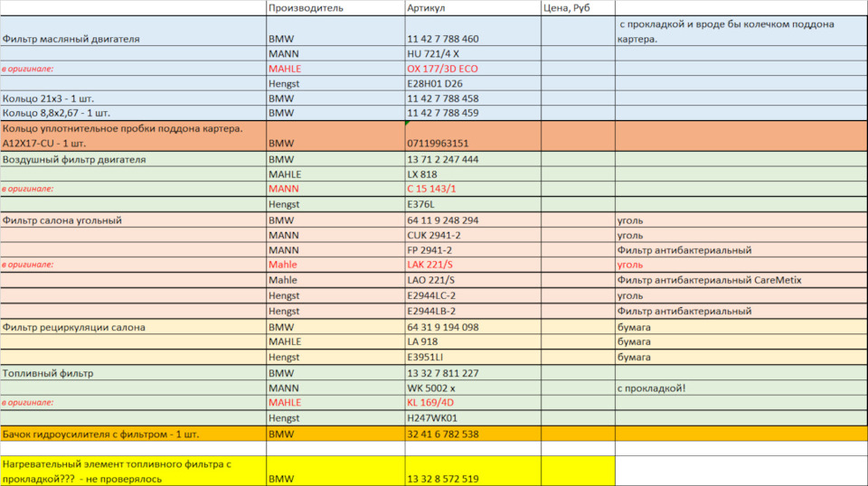
Task: Select red cell 'KL 169/4D'
Action: click(x=473, y=403)
